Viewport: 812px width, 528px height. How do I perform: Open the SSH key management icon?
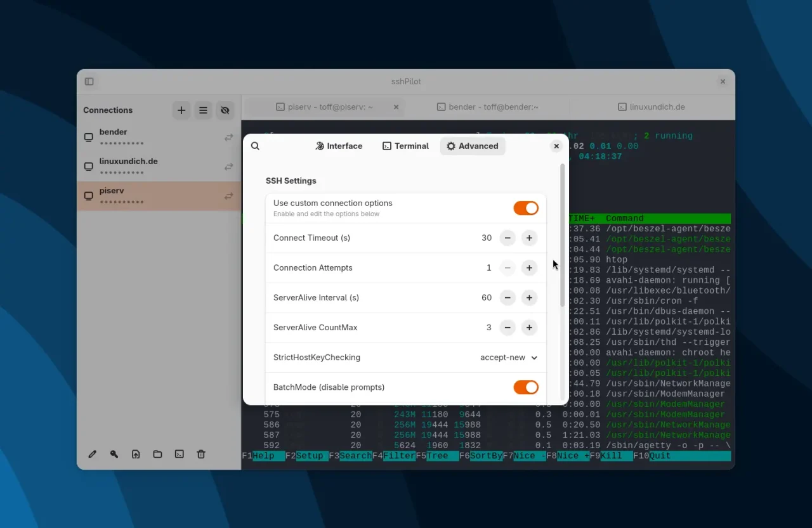pos(114,454)
